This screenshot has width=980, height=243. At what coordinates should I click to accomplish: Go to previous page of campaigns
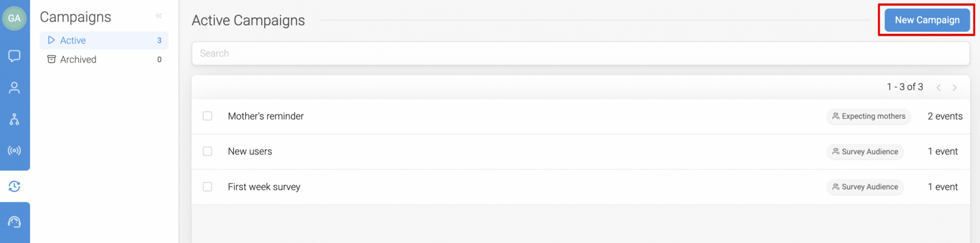pos(938,88)
